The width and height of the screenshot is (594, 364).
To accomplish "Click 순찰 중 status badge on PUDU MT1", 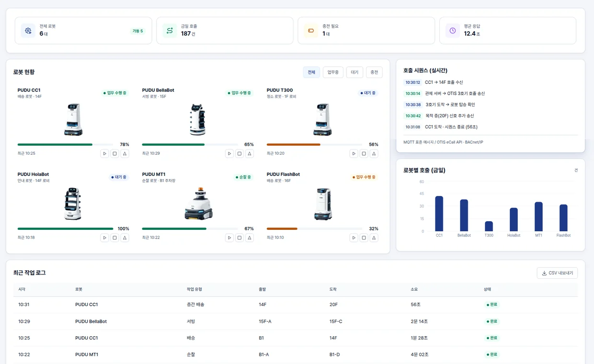I will click(243, 177).
